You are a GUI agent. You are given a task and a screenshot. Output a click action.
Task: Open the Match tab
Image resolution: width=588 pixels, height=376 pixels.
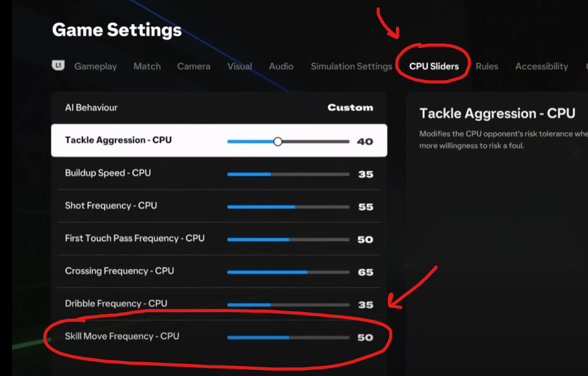coord(147,66)
